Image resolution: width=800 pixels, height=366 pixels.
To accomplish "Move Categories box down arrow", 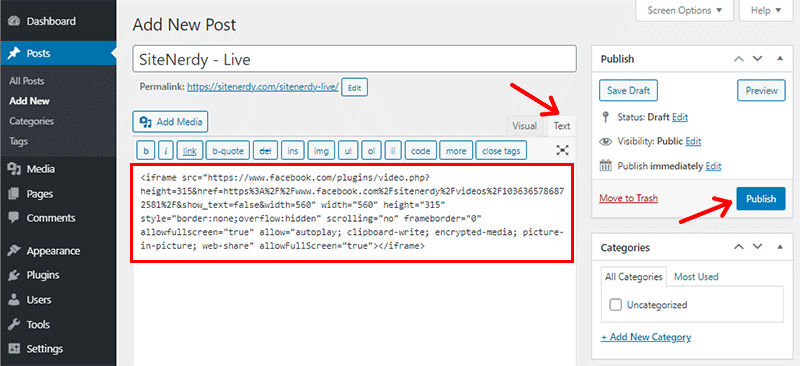I will coord(757,247).
